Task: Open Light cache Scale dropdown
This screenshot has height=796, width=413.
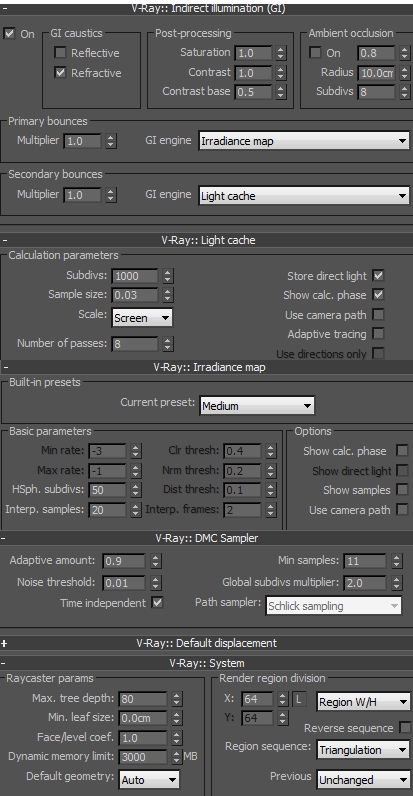Action: (x=142, y=318)
